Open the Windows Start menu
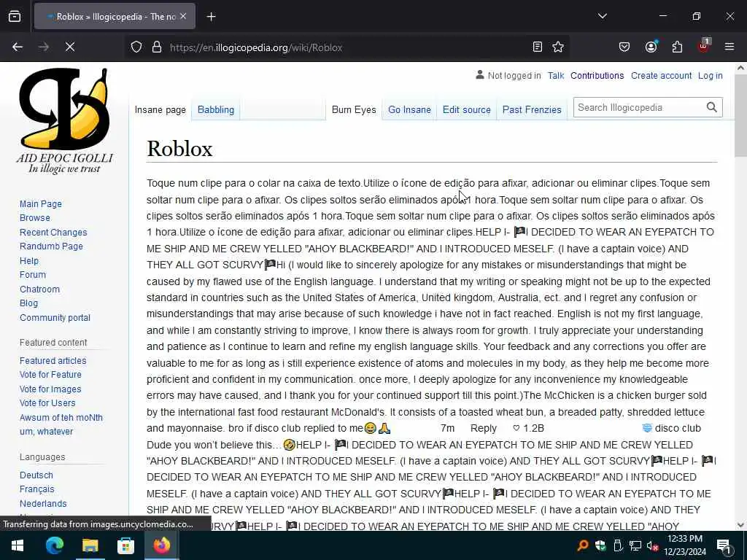The image size is (747, 560). pos(18,545)
